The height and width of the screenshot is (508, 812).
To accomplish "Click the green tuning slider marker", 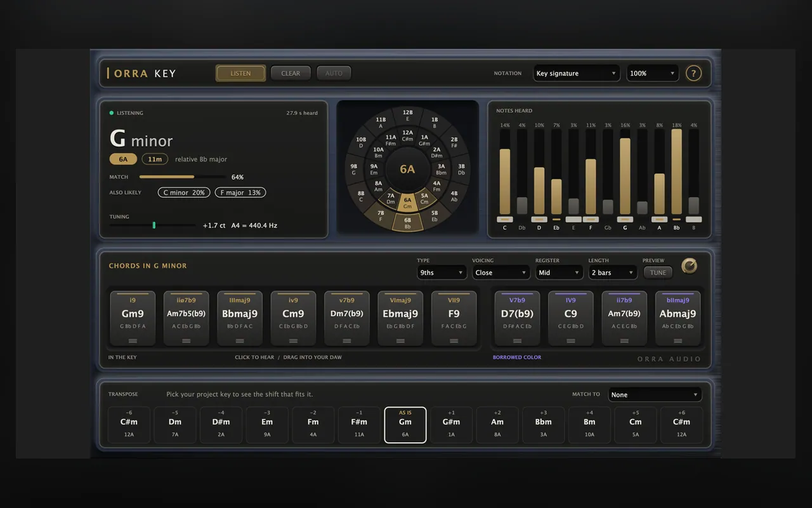I will point(154,225).
